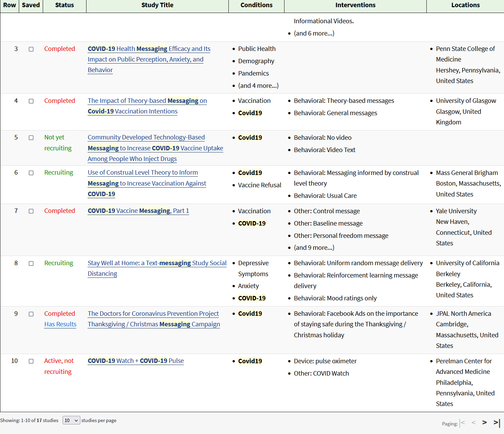This screenshot has height=434, width=504.
Task: Sort by the Row column header
Action: point(10,5)
